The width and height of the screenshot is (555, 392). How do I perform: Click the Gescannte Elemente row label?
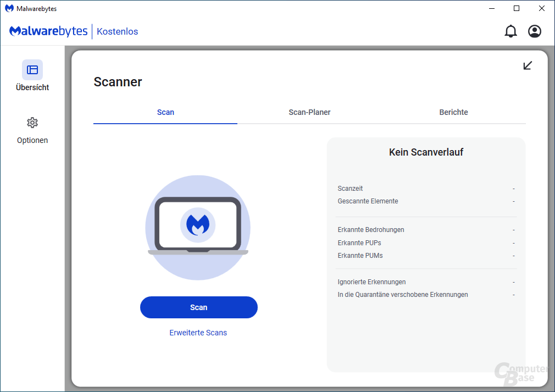[x=368, y=201]
